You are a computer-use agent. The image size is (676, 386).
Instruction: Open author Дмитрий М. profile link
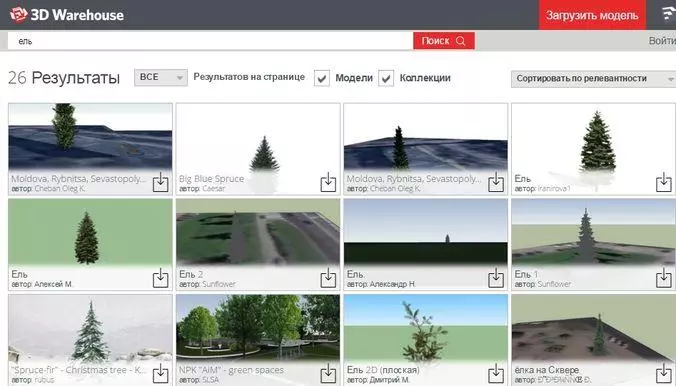(x=389, y=380)
